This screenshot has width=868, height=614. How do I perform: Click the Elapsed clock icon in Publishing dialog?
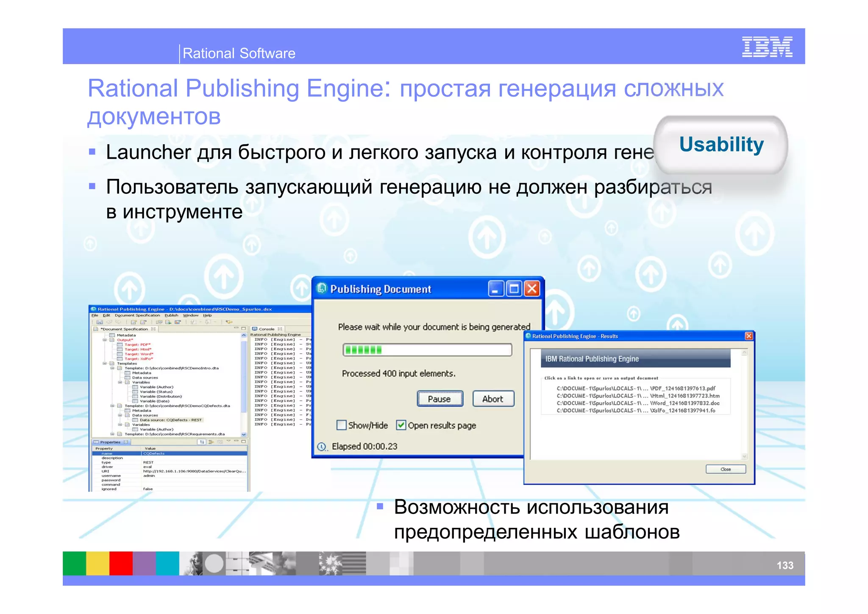pyautogui.click(x=322, y=447)
